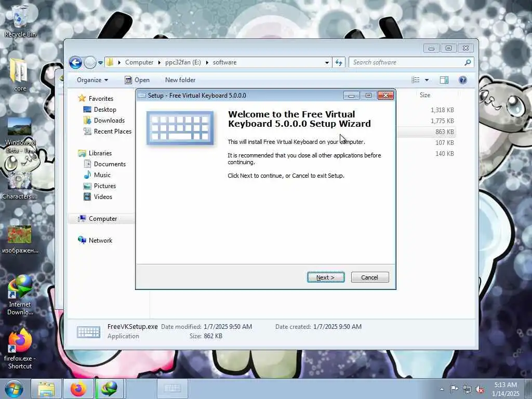The image size is (532, 399).
Task: Toggle the preview pane icon
Action: 444,80
